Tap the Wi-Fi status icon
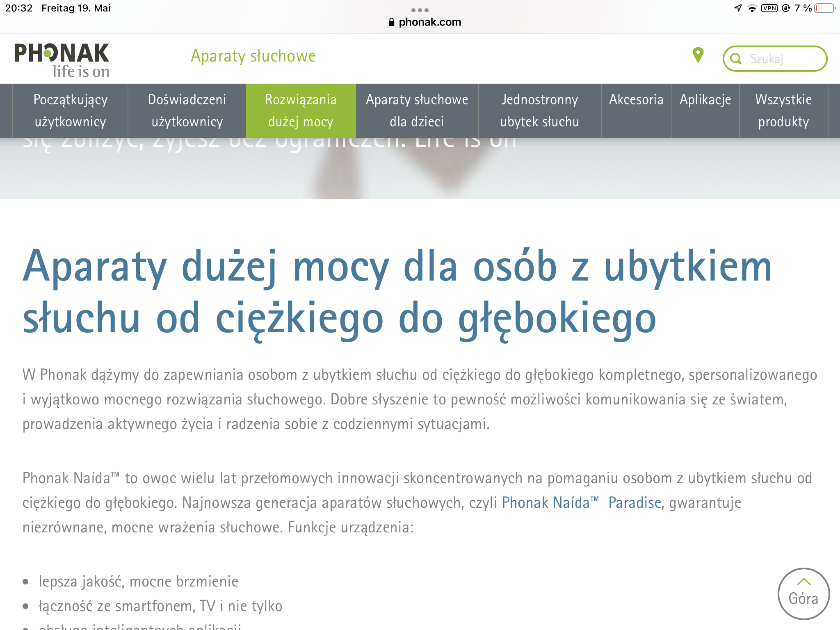The height and width of the screenshot is (630, 840). point(752,9)
